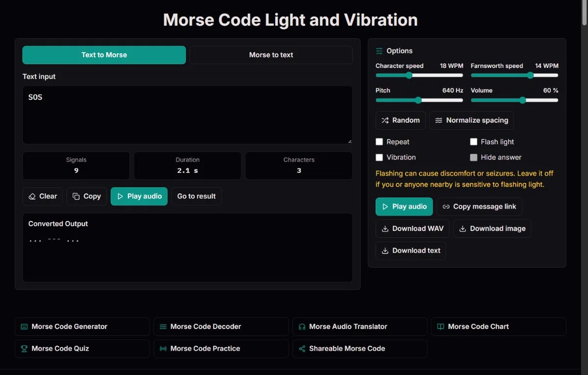Click Download image
The width and height of the screenshot is (588, 375).
492,229
